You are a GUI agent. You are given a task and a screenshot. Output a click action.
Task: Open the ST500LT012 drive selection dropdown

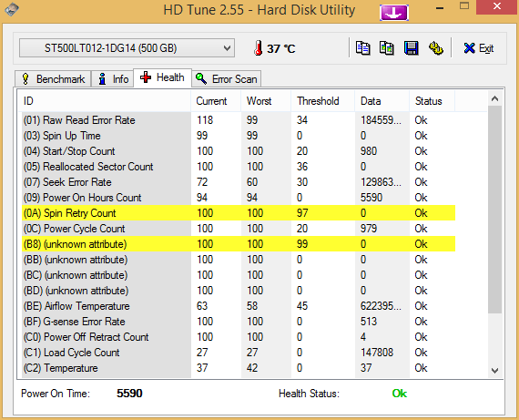(x=127, y=48)
